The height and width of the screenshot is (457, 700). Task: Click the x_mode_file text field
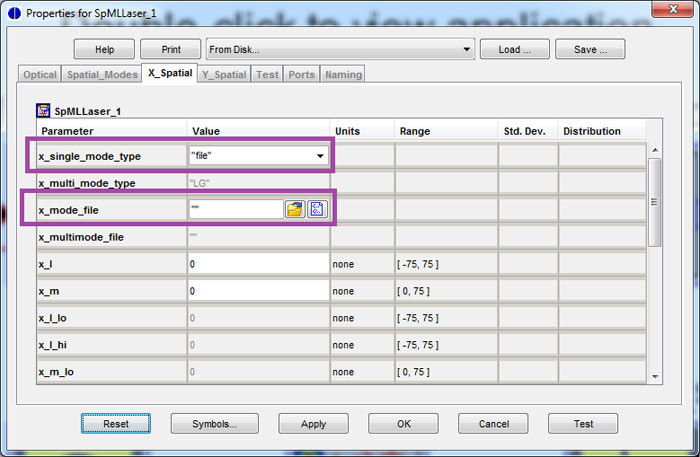click(235, 209)
